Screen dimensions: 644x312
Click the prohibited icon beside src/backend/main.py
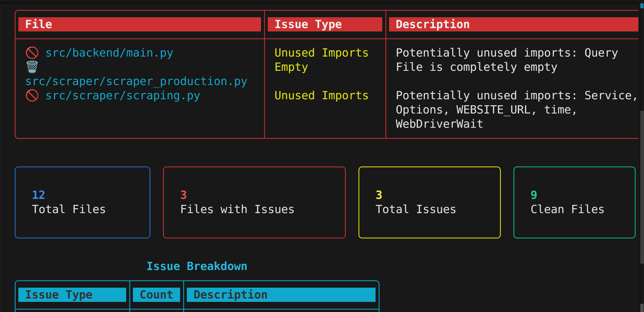click(x=32, y=53)
